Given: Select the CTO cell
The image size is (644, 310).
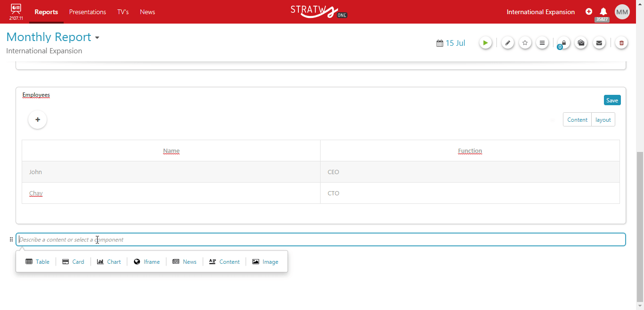Looking at the screenshot, I should click(470, 193).
